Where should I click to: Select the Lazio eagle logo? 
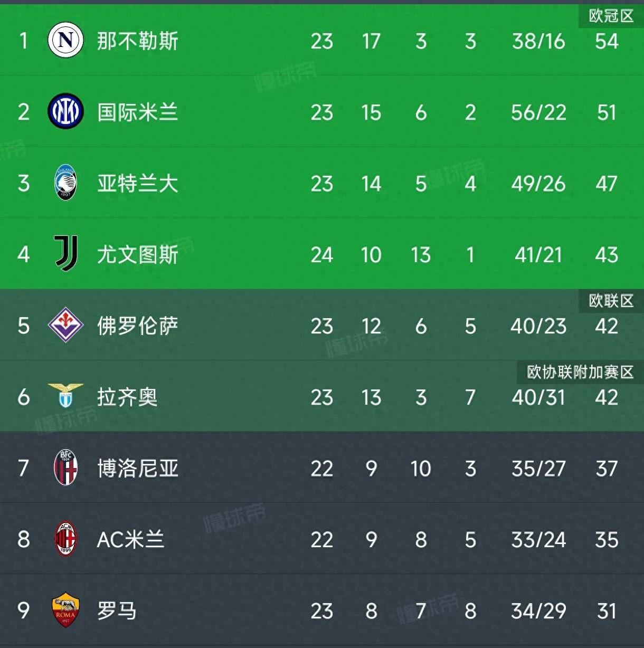(65, 397)
